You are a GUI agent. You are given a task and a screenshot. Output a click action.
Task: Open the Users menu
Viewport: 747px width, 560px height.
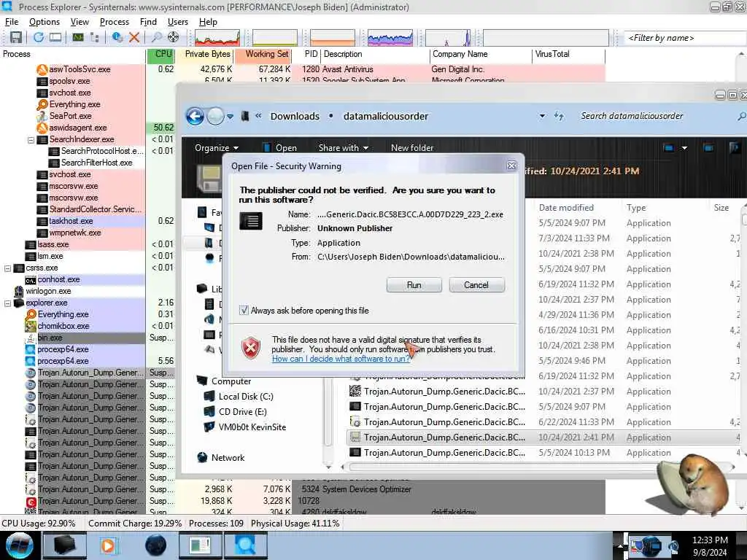[178, 22]
